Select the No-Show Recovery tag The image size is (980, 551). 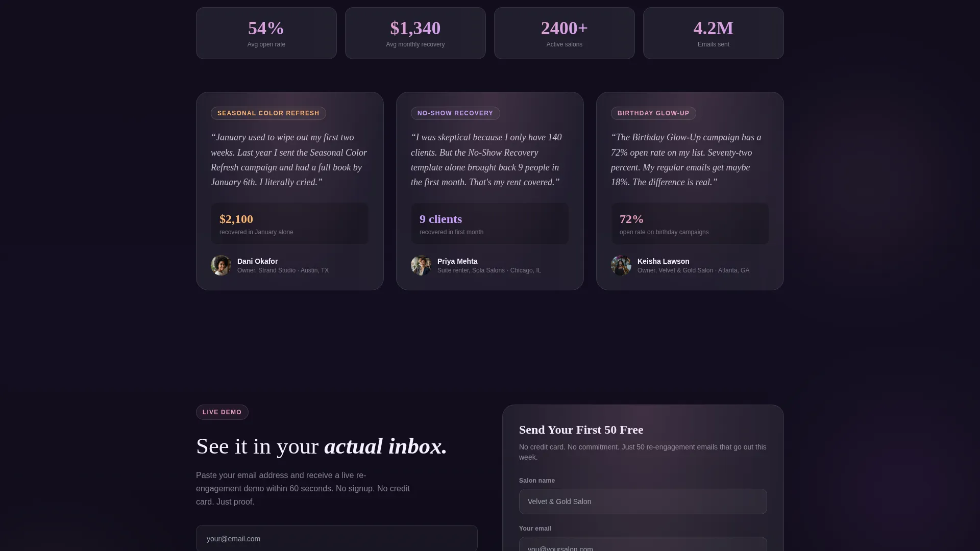pos(455,113)
